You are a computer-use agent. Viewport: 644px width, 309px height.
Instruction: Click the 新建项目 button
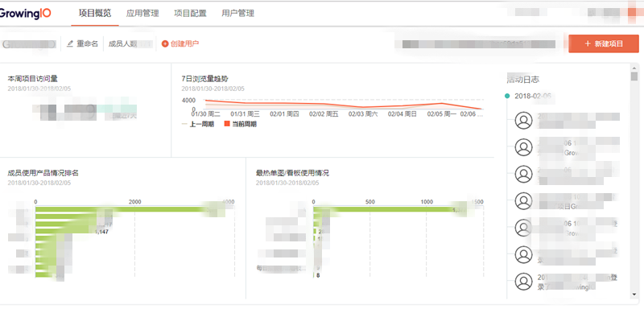click(604, 43)
